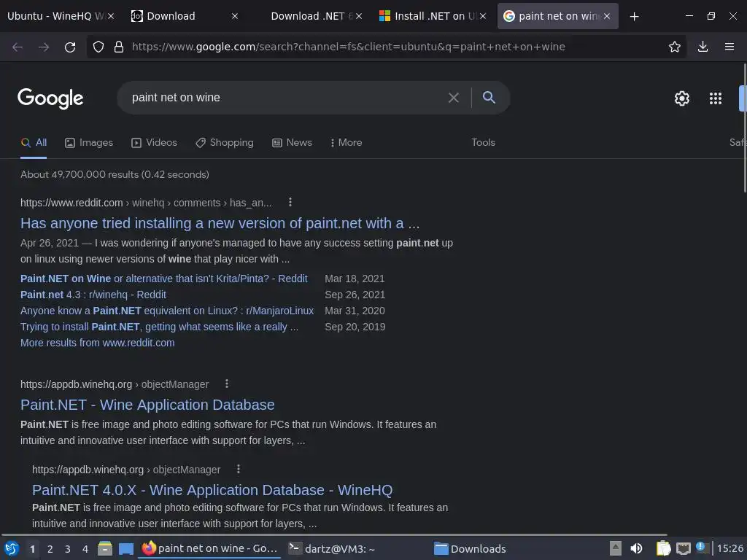This screenshot has width=747, height=560.
Task: Expand the More search filters menu
Action: pos(346,142)
